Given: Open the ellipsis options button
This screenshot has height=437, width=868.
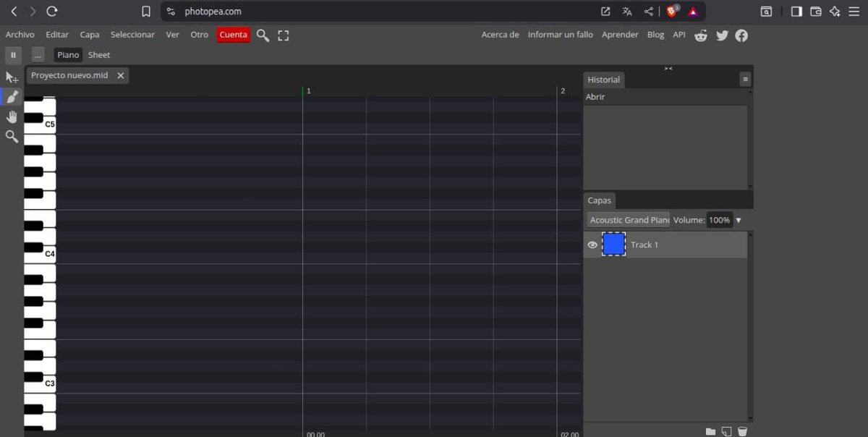Looking at the screenshot, I should [38, 55].
